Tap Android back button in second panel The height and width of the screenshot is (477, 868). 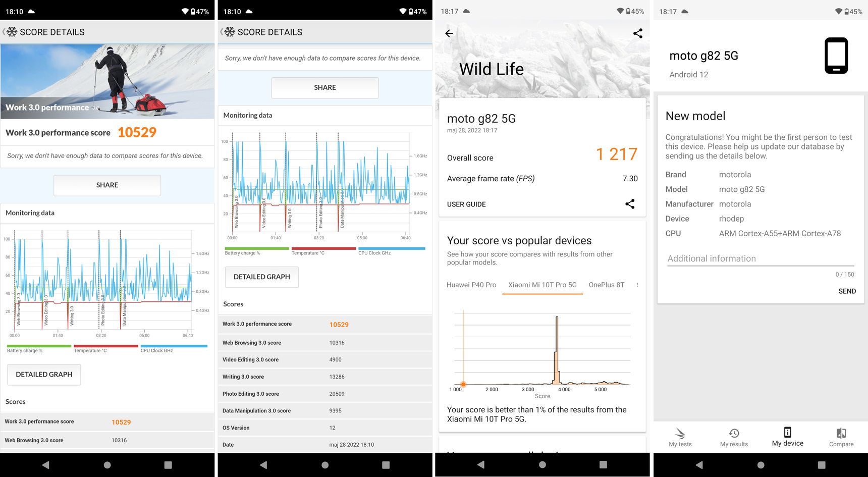pos(263,465)
